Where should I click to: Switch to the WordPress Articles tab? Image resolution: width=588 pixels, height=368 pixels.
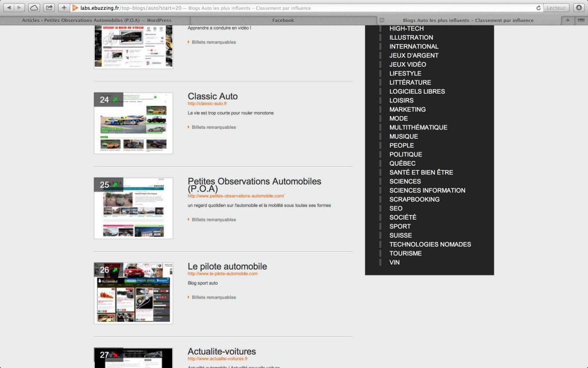click(96, 20)
